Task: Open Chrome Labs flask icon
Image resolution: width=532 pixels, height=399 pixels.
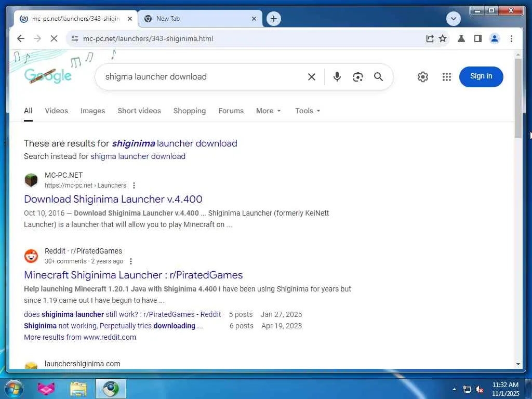Action: tap(461, 38)
